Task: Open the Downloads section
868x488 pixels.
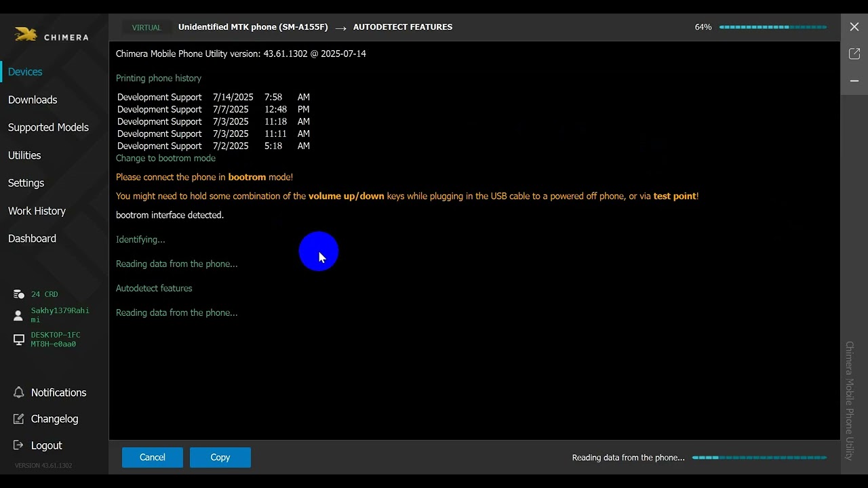Action: (x=33, y=100)
